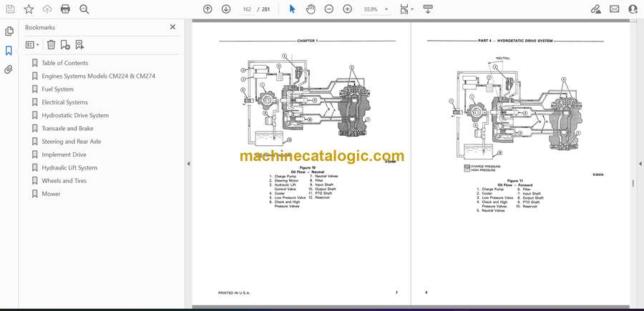The width and height of the screenshot is (644, 311).
Task: Open the find text magnifier tool
Action: (84, 9)
